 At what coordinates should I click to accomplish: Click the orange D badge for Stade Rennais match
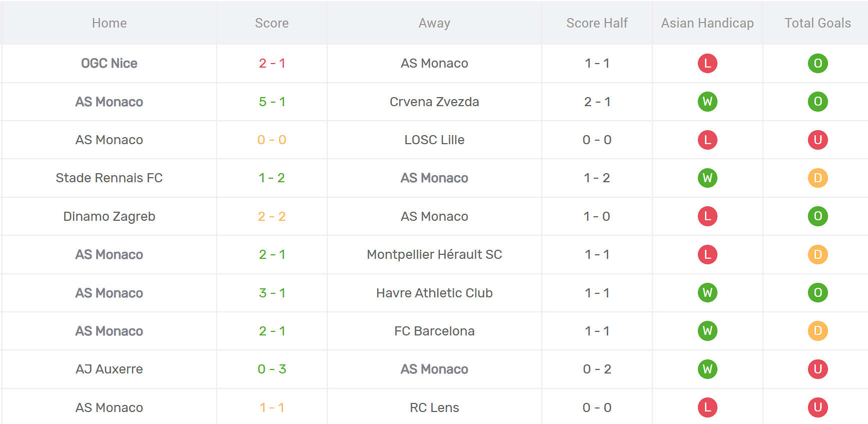(x=817, y=178)
